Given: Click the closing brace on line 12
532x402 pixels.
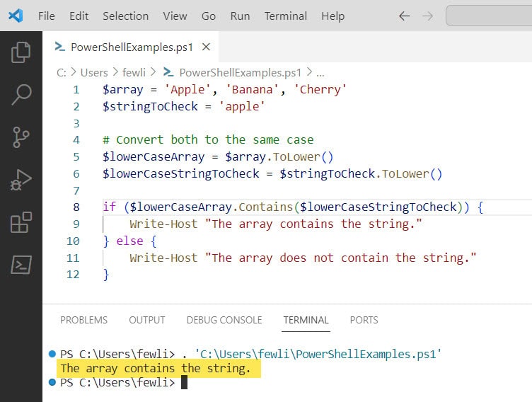Looking at the screenshot, I should coord(106,274).
